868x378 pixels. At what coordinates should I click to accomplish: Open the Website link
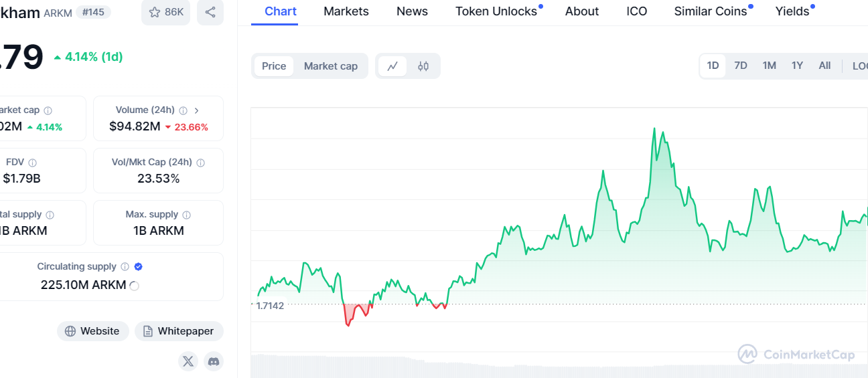coord(93,331)
